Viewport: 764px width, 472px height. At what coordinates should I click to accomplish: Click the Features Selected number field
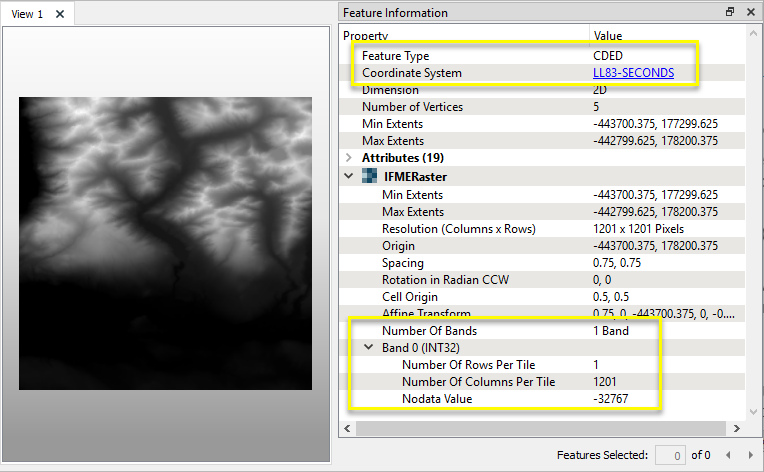(669, 455)
